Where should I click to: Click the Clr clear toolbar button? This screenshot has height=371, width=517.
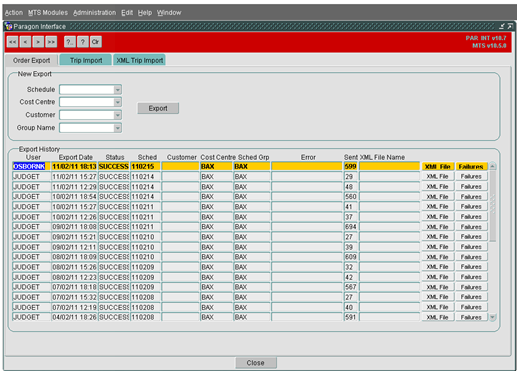coord(96,42)
